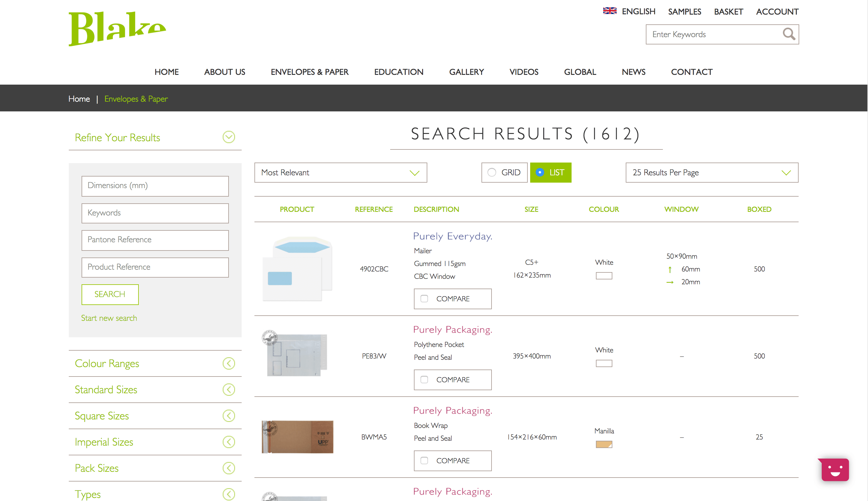Viewport: 868px width, 501px height.
Task: Open the NEWS menu item
Action: click(x=634, y=72)
